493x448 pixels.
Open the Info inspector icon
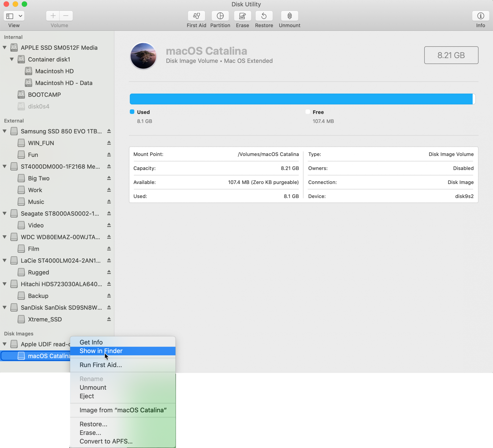480,16
